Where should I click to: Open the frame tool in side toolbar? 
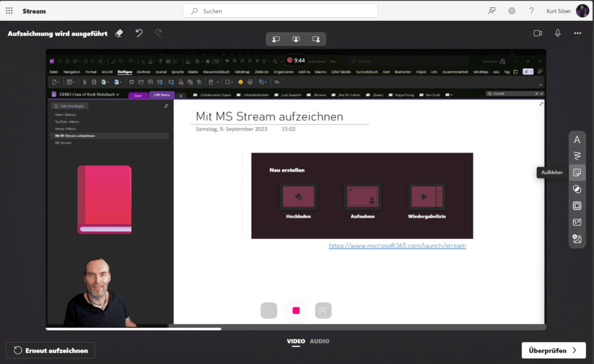(577, 205)
